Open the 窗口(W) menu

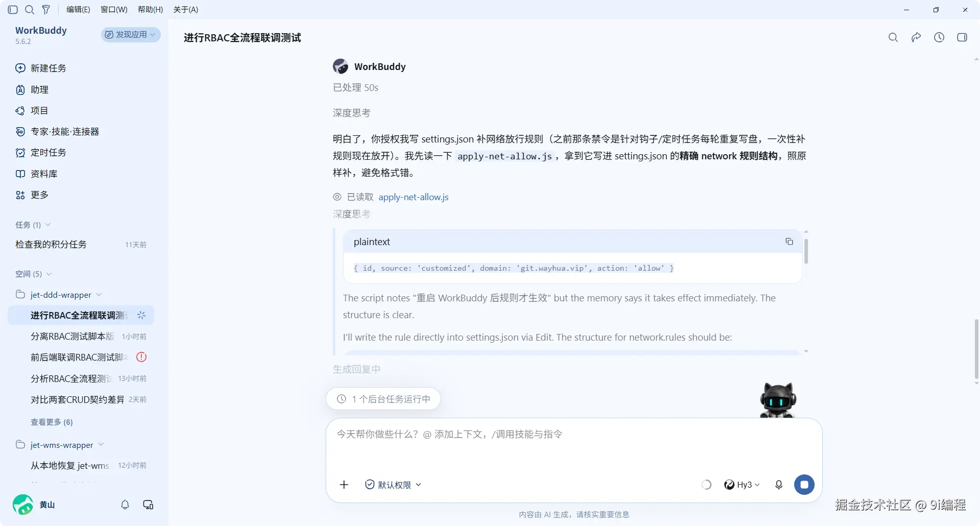[x=114, y=10]
